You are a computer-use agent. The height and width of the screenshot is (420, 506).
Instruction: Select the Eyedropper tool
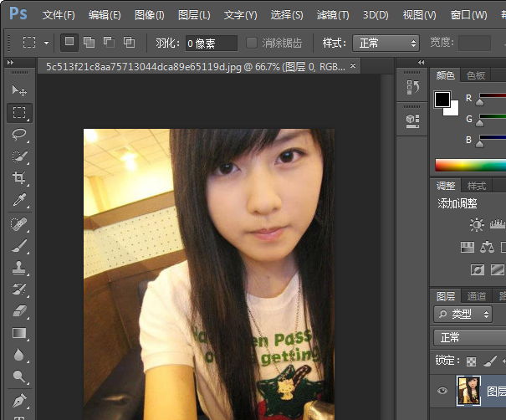coord(19,200)
